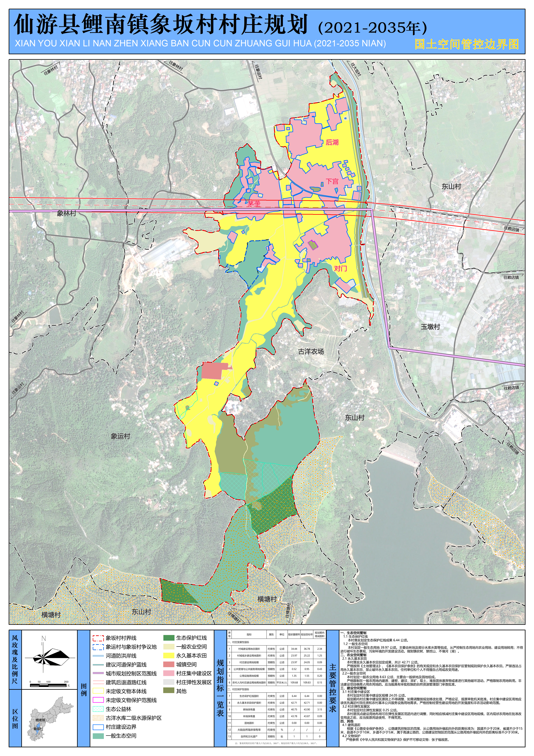The height and width of the screenshot is (756, 534).
Task: Click the 国土空间管控边界图 yellow subtitle
Action: point(467,44)
